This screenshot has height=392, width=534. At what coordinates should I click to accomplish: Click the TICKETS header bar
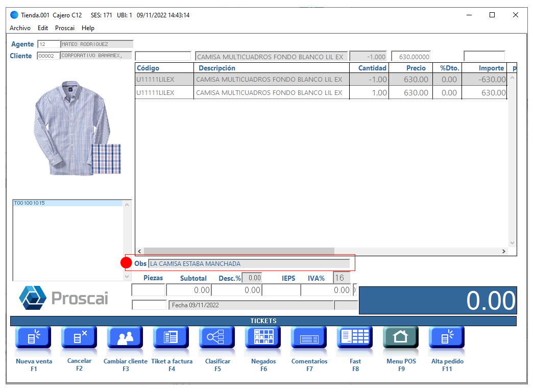click(x=263, y=321)
